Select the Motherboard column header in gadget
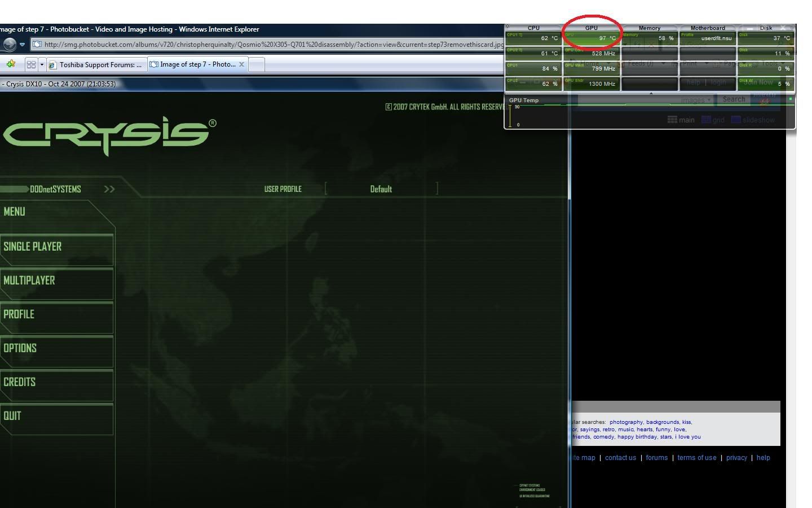The height and width of the screenshot is (508, 812). coord(708,28)
